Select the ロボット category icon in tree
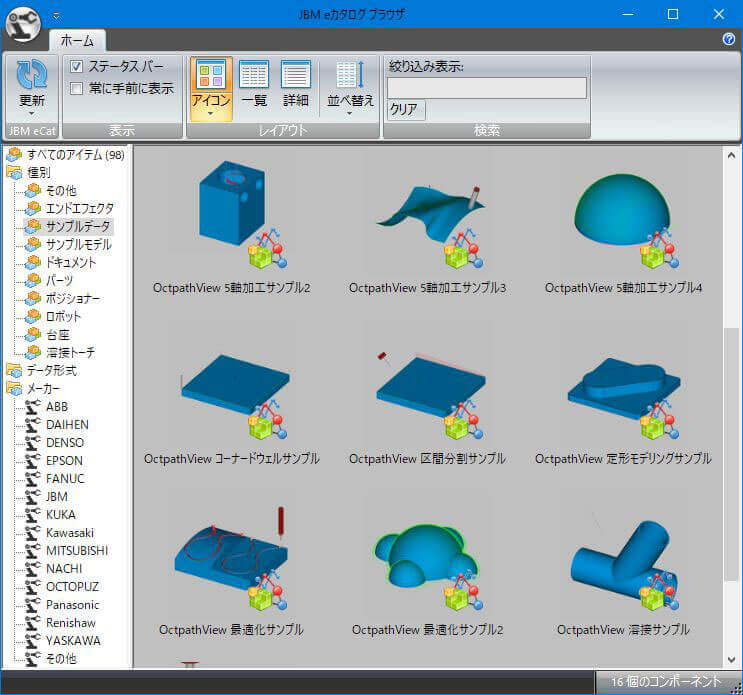The width and height of the screenshot is (743, 695). click(34, 316)
